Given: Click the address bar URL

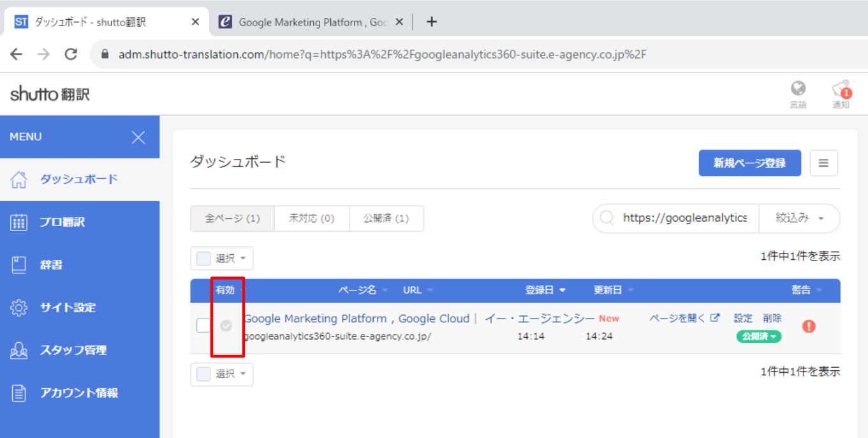Looking at the screenshot, I should coord(383,54).
